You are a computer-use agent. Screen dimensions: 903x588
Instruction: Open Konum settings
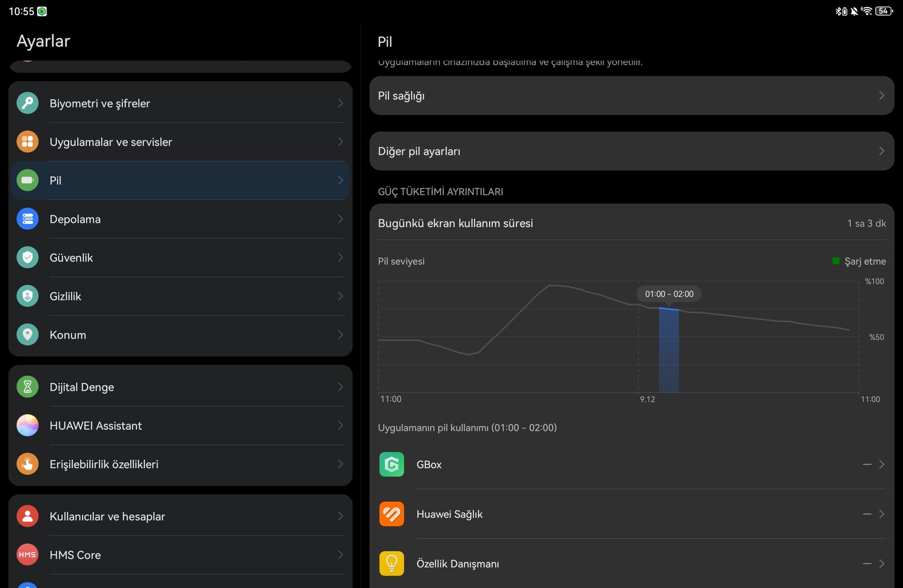(180, 335)
